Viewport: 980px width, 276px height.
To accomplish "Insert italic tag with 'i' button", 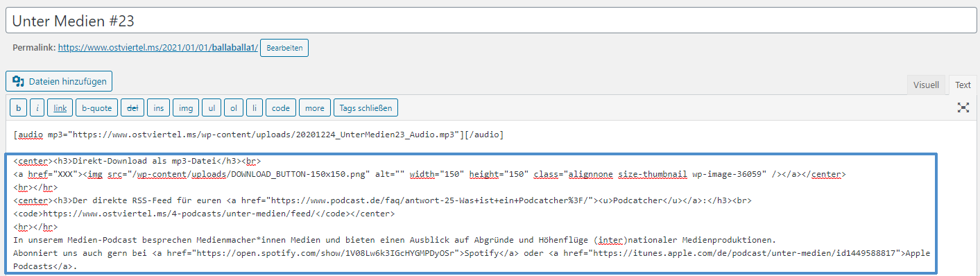I will [x=37, y=107].
